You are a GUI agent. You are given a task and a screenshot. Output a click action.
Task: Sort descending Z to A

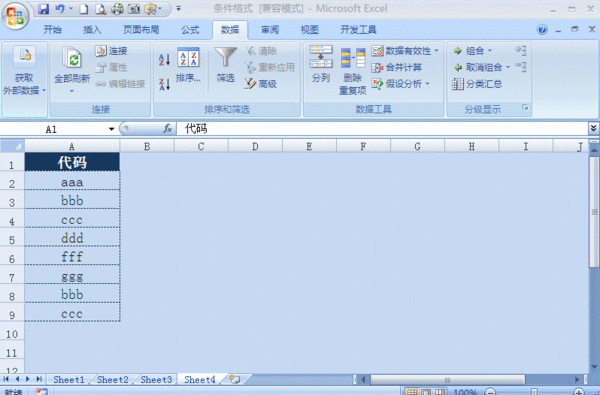click(164, 84)
